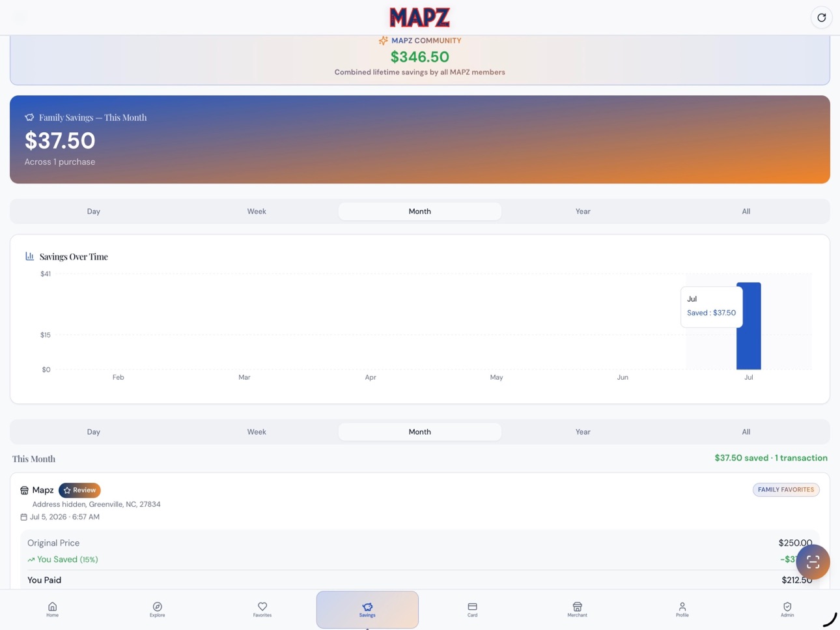Click the $41 y-axis label
840x630 pixels.
(46, 274)
